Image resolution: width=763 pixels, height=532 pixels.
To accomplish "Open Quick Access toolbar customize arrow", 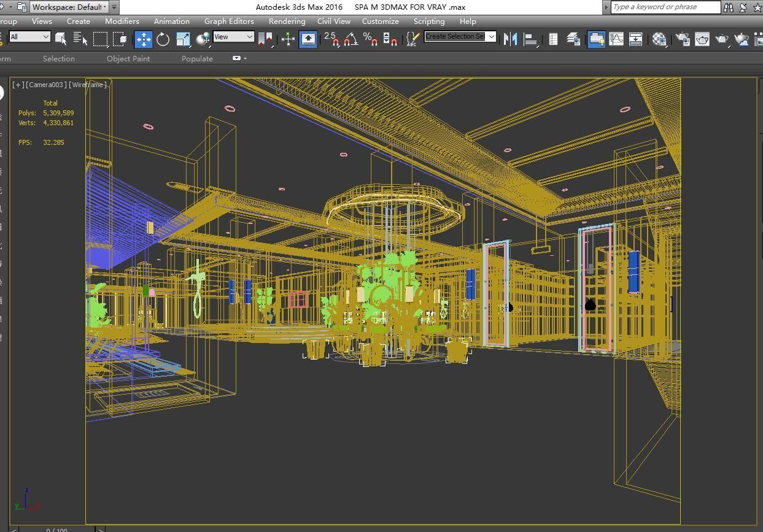I will pyautogui.click(x=114, y=7).
